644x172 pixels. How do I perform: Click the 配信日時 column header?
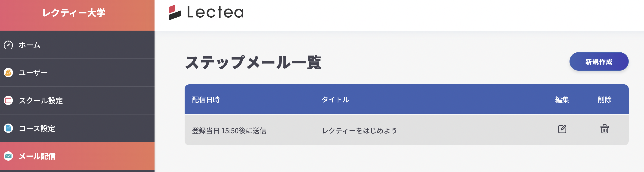[206, 100]
